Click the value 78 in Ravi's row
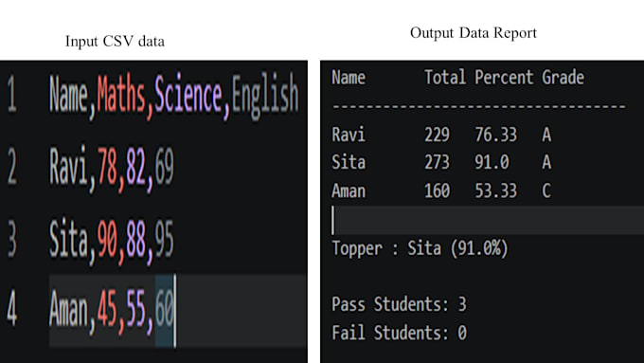 pyautogui.click(x=107, y=167)
